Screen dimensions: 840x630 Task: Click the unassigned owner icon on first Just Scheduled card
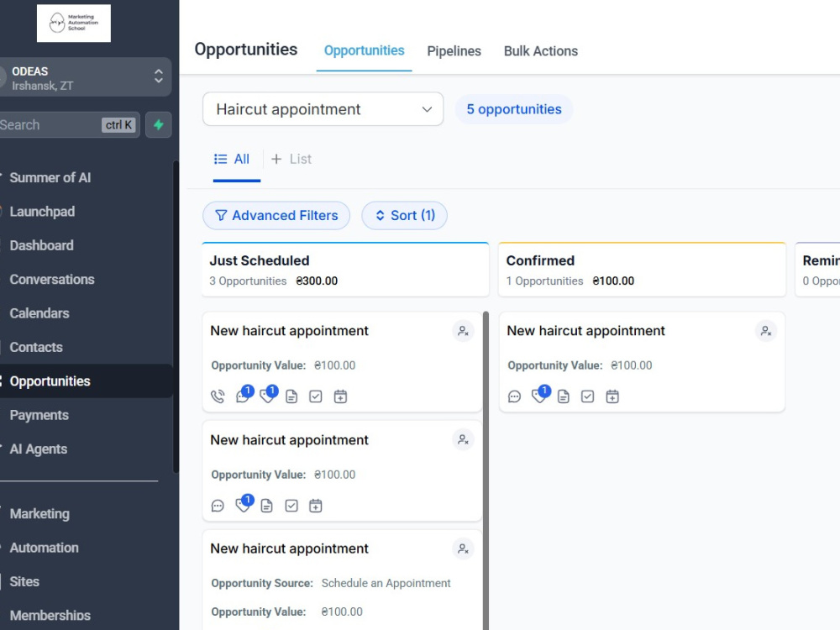[463, 331]
